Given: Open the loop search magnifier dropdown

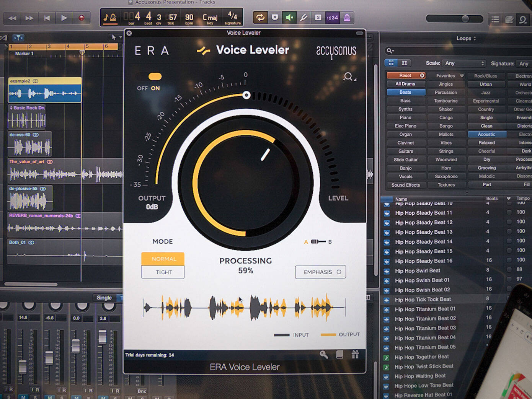Looking at the screenshot, I should tap(390, 50).
